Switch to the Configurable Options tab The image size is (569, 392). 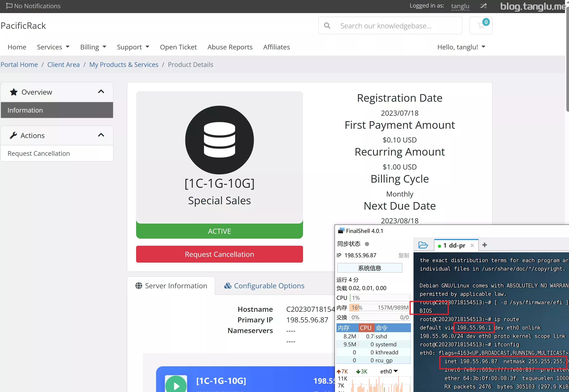[264, 286]
